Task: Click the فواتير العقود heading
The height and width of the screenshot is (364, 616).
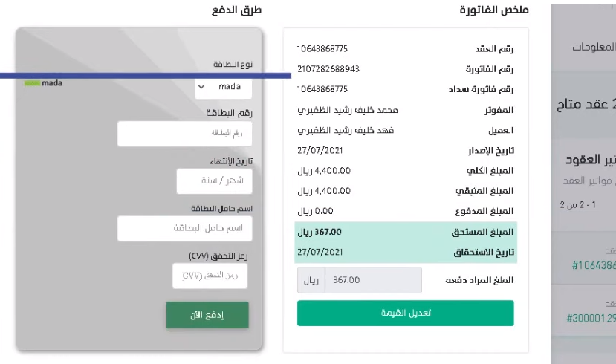Action: click(x=588, y=159)
